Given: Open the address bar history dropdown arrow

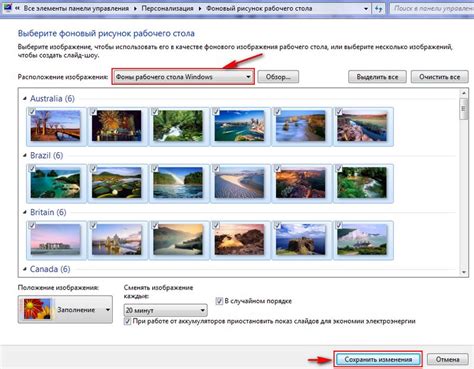Looking at the screenshot, I should (366, 9).
